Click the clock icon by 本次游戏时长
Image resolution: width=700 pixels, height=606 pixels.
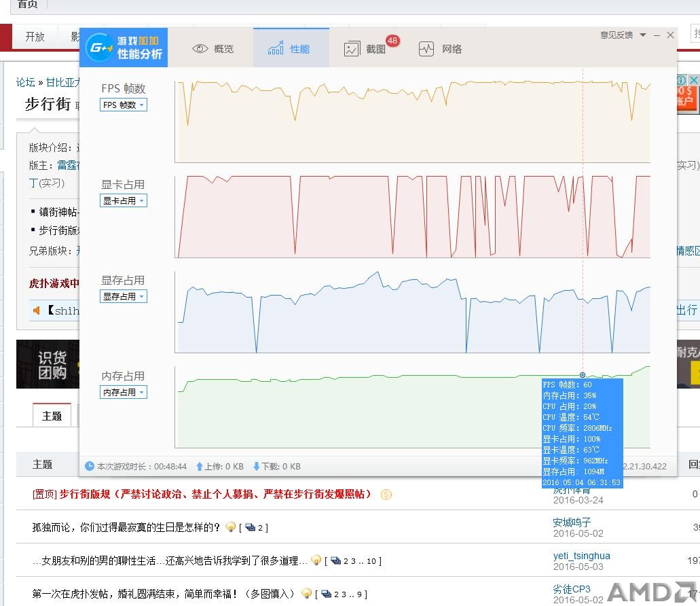[90, 466]
